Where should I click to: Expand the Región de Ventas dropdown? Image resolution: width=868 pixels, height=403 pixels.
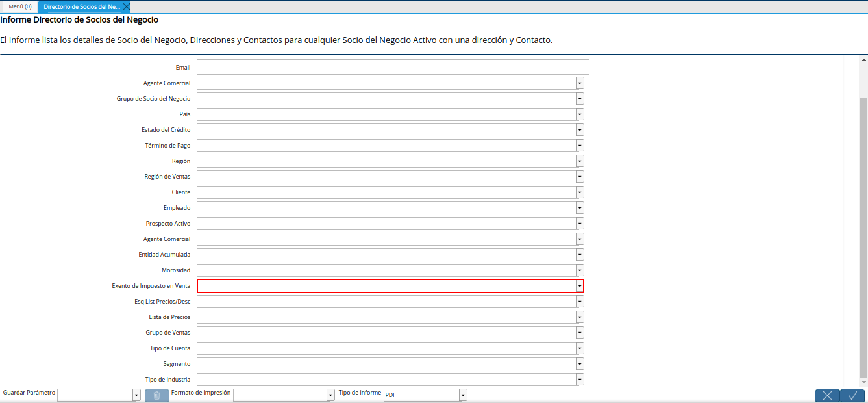[580, 177]
